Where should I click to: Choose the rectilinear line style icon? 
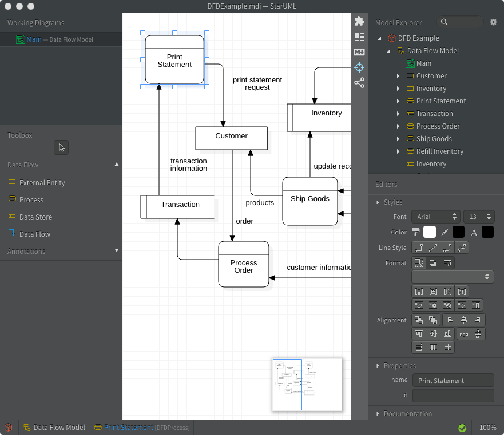point(419,248)
